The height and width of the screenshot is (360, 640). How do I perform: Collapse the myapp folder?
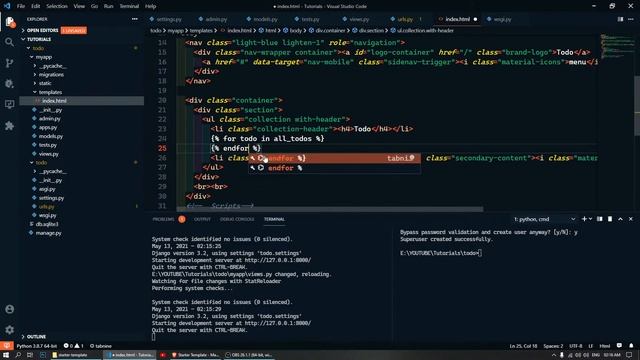[x=44, y=57]
